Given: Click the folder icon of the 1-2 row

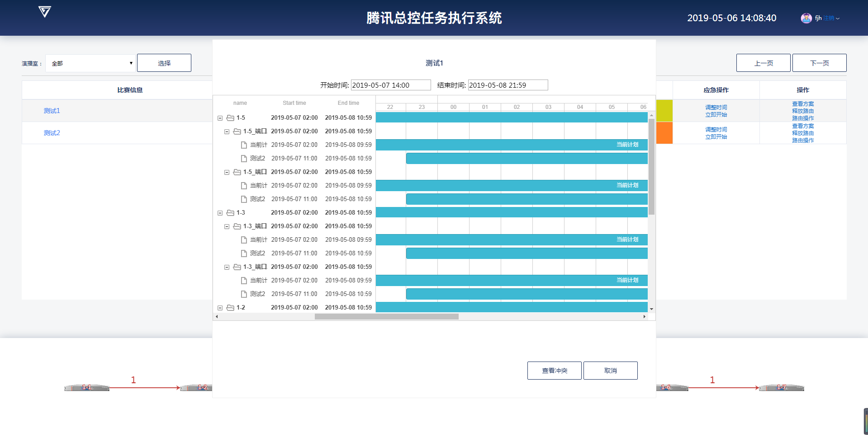Looking at the screenshot, I should (230, 308).
